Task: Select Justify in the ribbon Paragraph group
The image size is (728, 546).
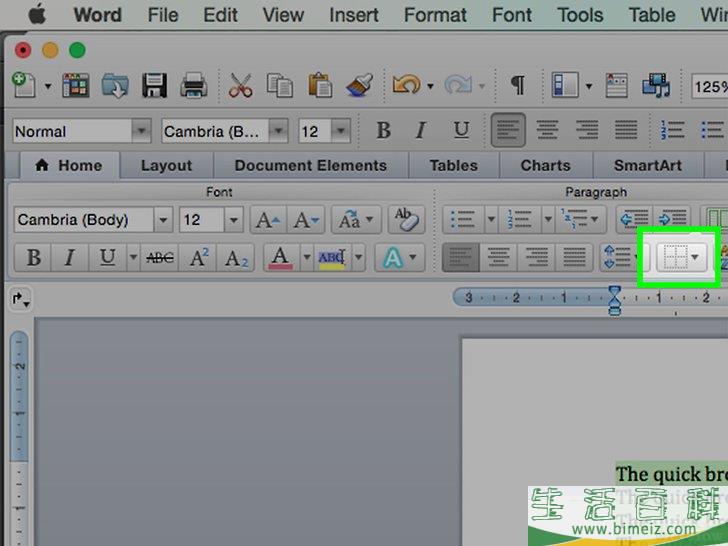Action: coord(574,257)
